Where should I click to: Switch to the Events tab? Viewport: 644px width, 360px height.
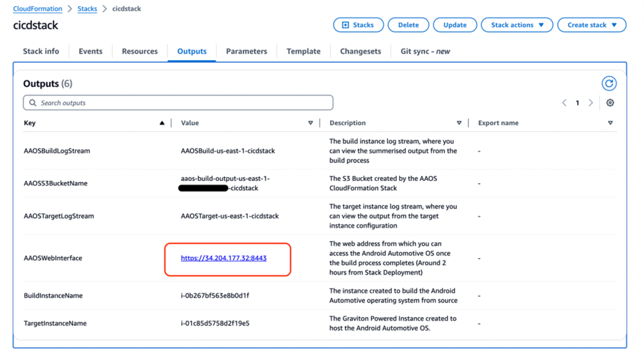[90, 51]
